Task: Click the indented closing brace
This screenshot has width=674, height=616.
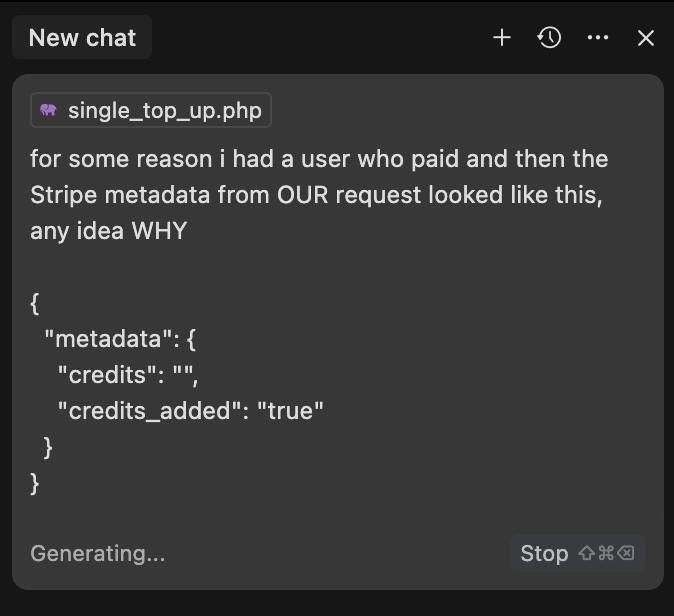Action: click(x=48, y=447)
